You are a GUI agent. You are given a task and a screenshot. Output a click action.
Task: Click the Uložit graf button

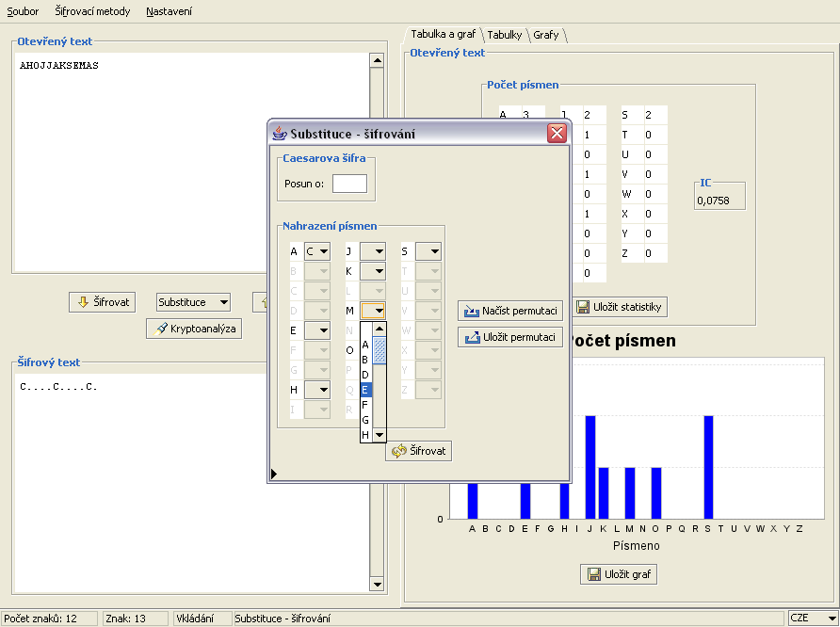(x=619, y=574)
